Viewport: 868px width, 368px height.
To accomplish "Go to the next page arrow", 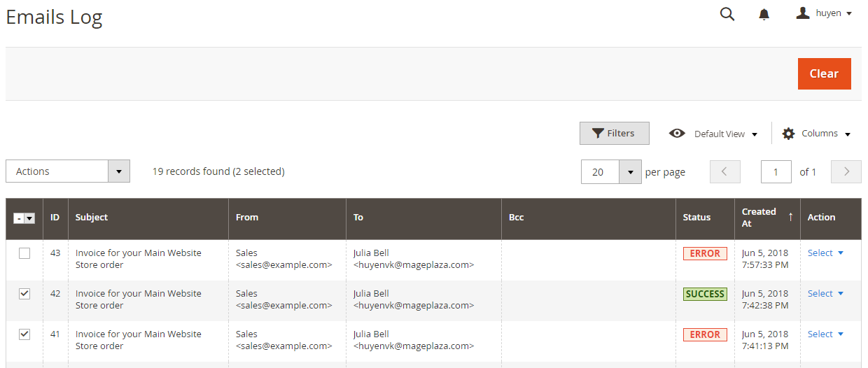I will 846,171.
